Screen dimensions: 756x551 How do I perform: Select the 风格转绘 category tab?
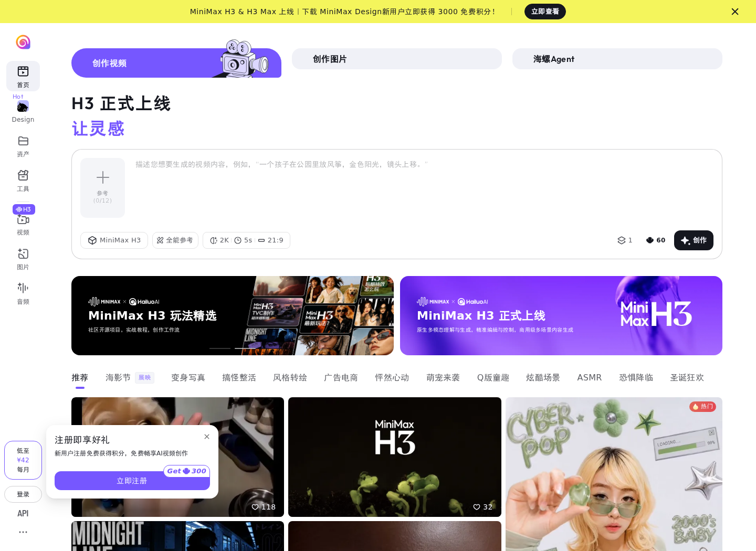coord(290,378)
